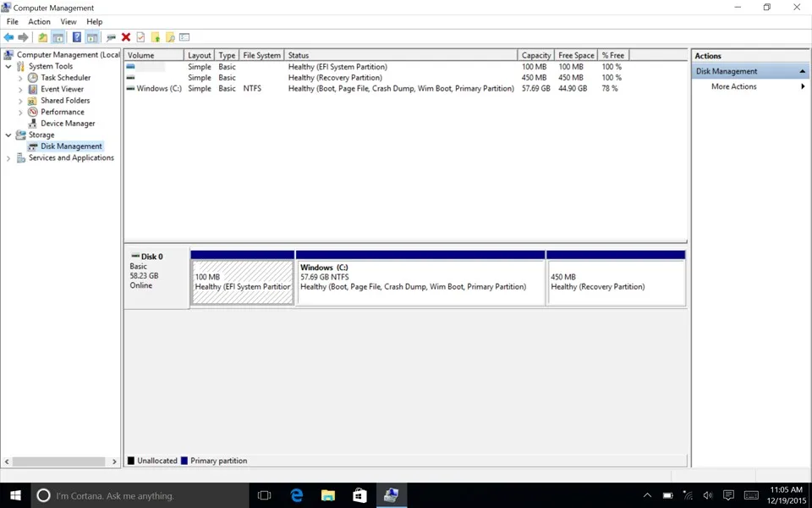Open File Explorer from taskbar
812x508 pixels.
(328, 495)
